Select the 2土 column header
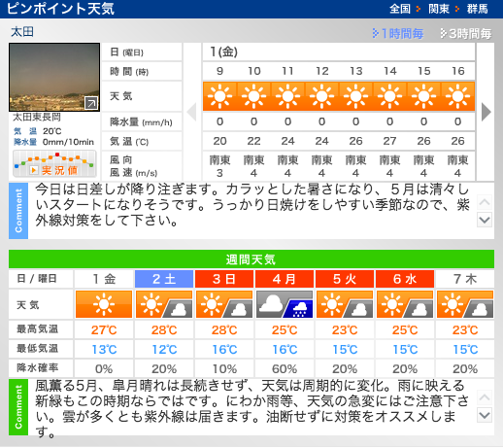The image size is (503, 448). click(x=164, y=279)
